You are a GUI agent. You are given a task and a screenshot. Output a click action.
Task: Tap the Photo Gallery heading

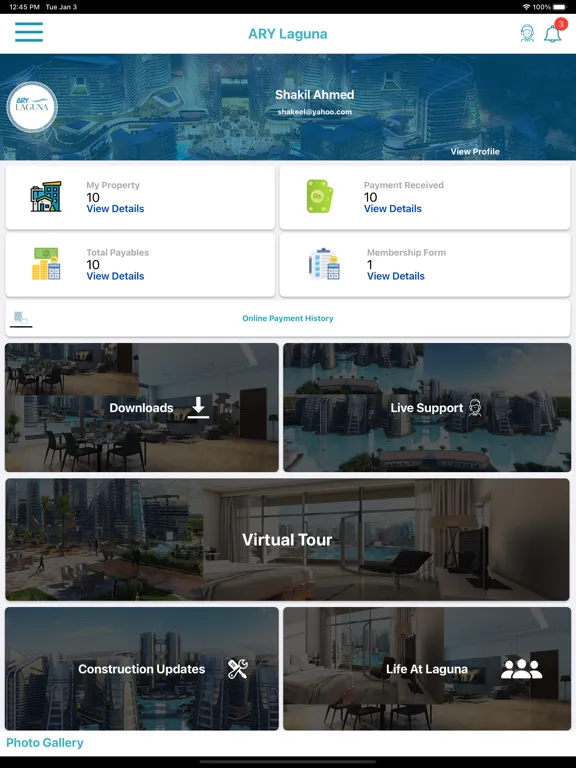pos(45,743)
